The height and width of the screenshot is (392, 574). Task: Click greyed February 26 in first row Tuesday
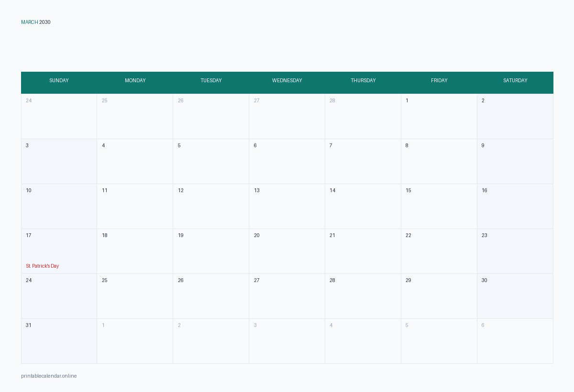point(211,116)
